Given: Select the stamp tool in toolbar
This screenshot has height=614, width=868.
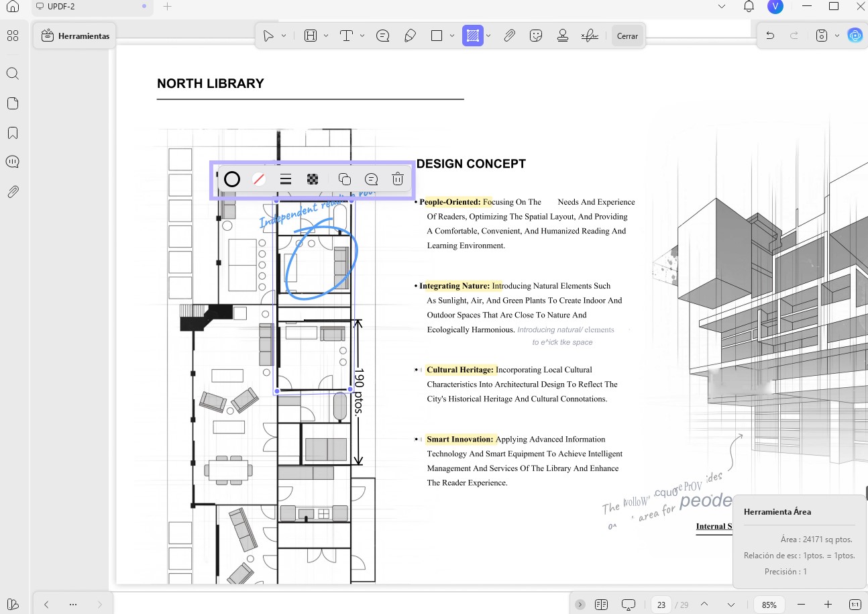Looking at the screenshot, I should click(563, 36).
